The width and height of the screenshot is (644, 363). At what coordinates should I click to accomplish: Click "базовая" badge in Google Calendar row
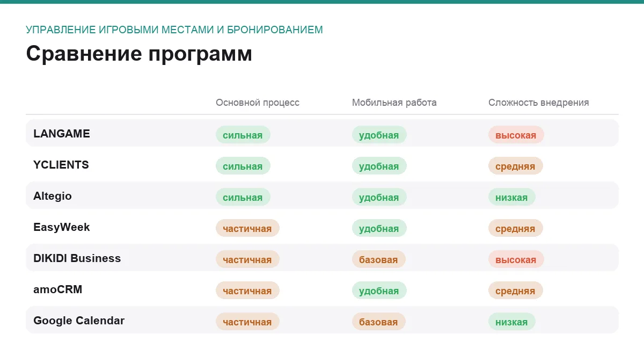tap(379, 322)
